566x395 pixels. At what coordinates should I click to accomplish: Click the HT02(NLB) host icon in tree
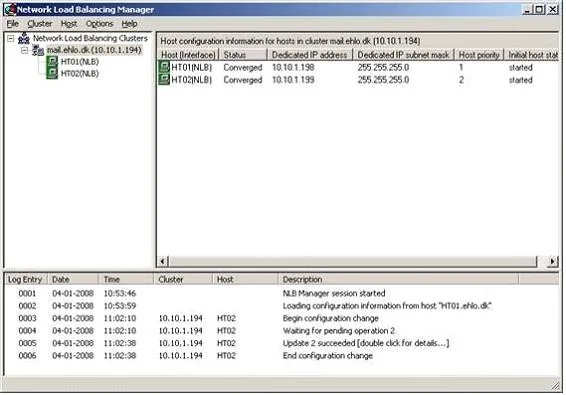tap(52, 73)
